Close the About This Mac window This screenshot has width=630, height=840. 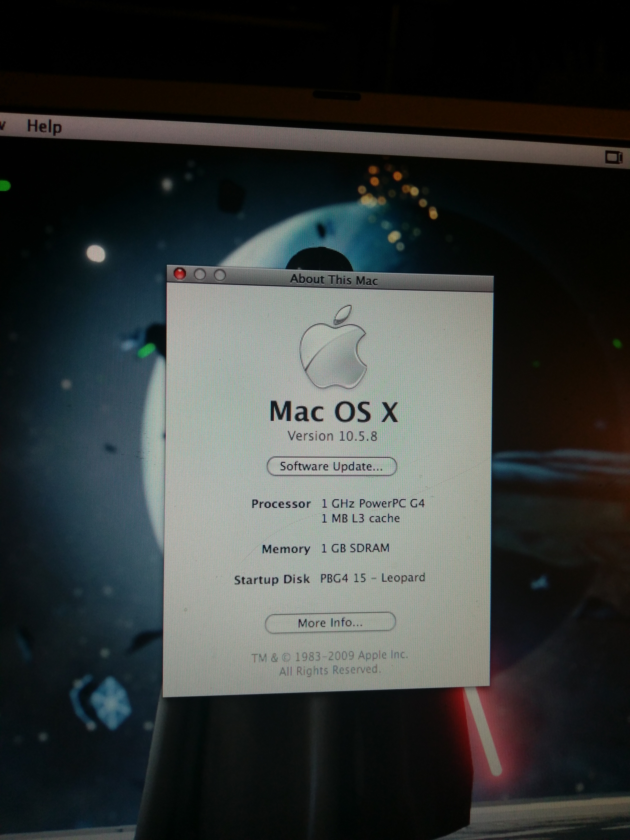coord(180,273)
